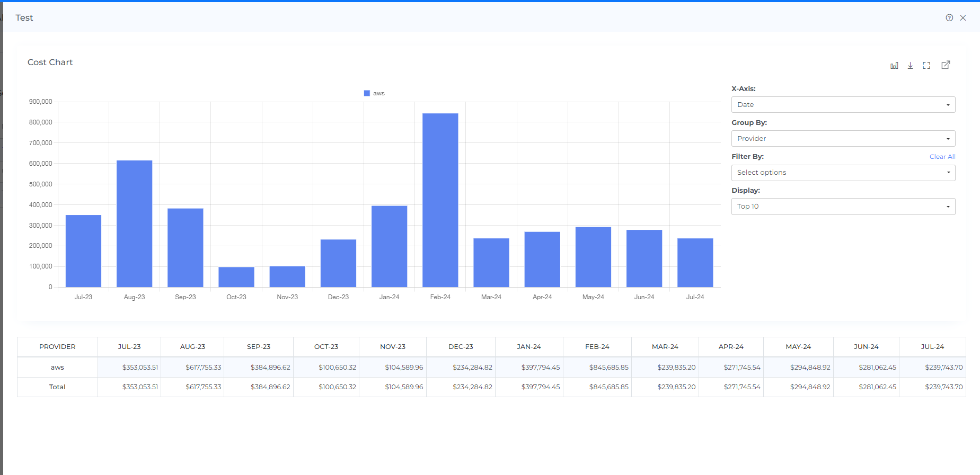Close the Test panel
Image resolution: width=980 pixels, height=475 pixels.
[963, 18]
